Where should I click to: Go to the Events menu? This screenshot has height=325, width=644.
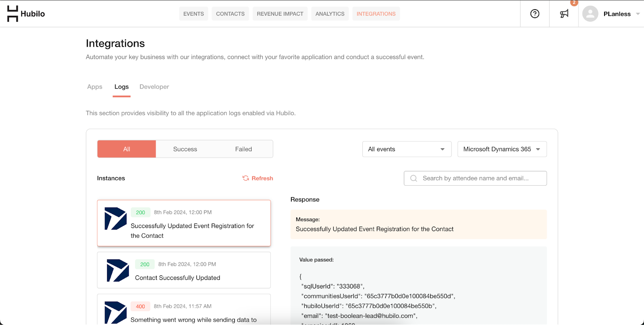(x=194, y=14)
